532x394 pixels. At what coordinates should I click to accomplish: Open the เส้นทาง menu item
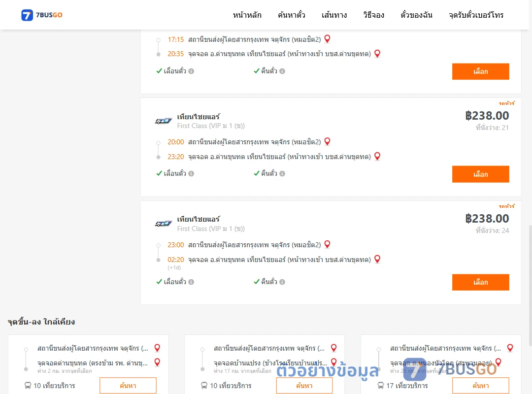pos(334,15)
